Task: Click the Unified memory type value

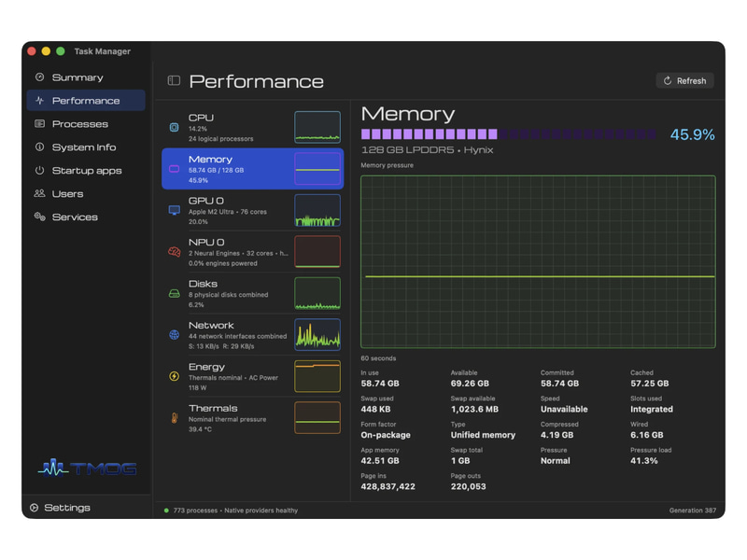Action: coord(483,435)
